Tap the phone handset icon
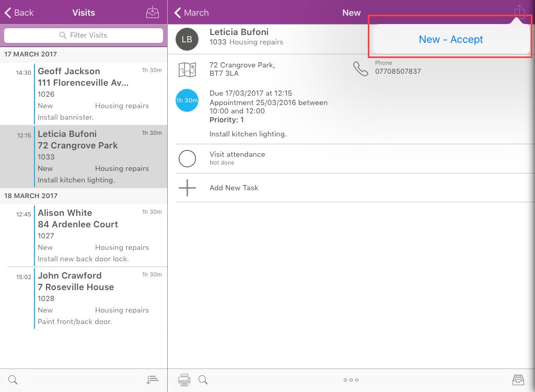 coord(360,68)
